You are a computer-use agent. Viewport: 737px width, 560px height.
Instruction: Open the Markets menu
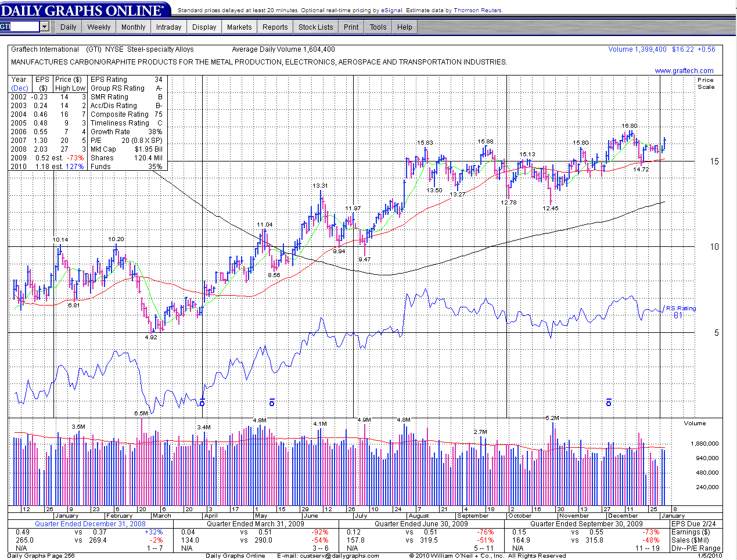point(239,27)
